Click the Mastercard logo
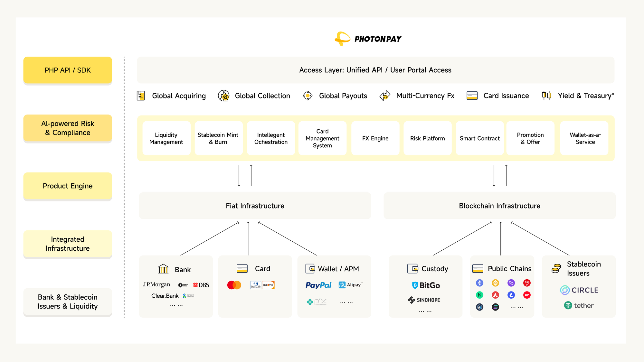The width and height of the screenshot is (644, 362). (x=234, y=285)
